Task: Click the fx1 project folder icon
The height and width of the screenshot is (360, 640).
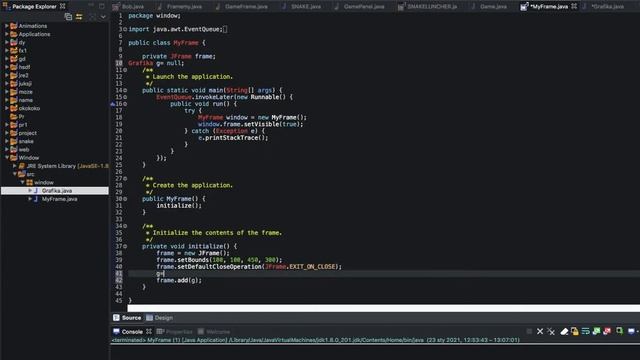Action: (14, 51)
